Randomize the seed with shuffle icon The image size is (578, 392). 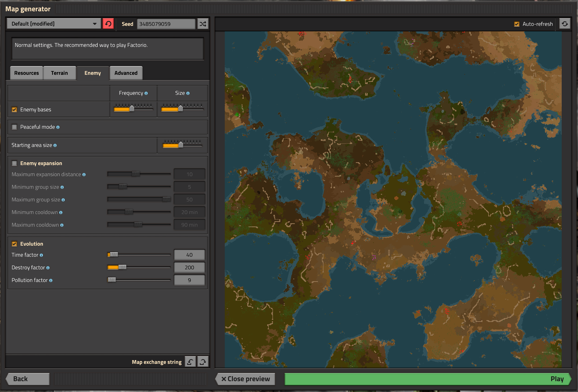203,24
